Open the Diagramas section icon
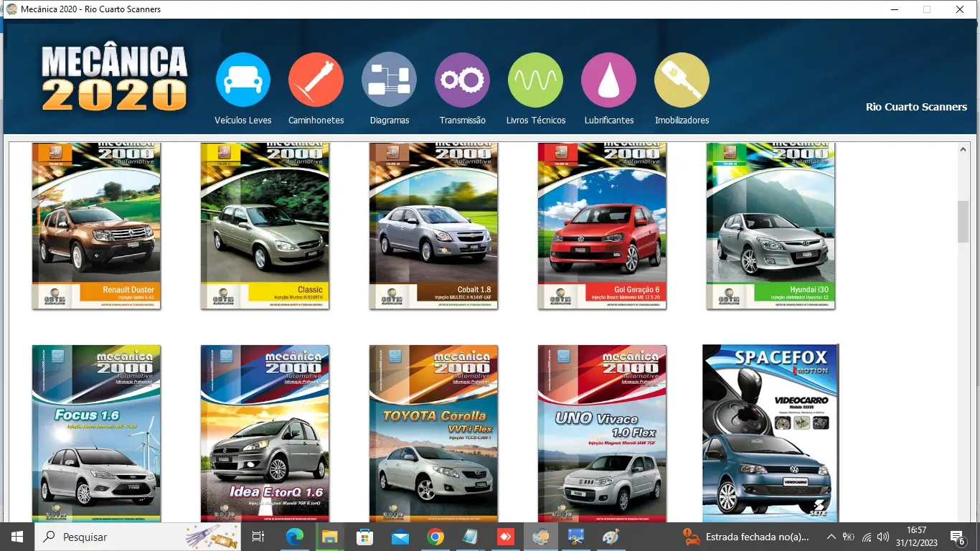Viewport: 980px width, 551px height. coord(389,80)
